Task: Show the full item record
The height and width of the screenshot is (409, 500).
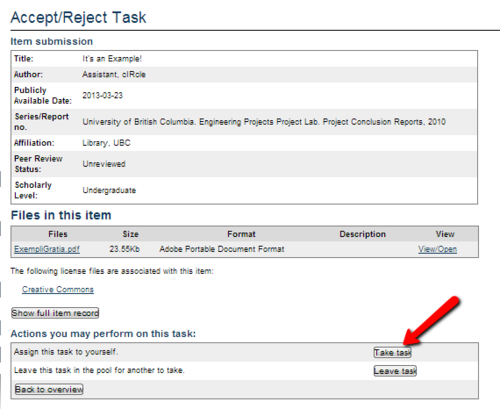Action: tap(55, 313)
